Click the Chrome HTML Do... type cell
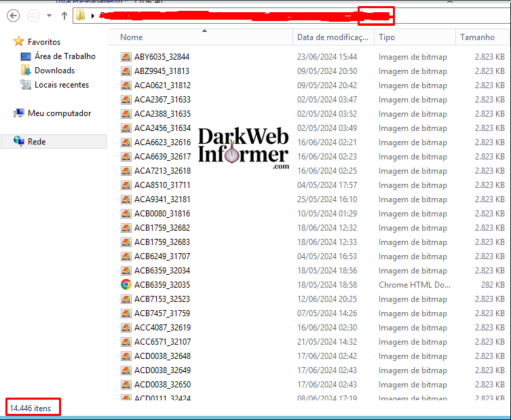 pyautogui.click(x=415, y=285)
